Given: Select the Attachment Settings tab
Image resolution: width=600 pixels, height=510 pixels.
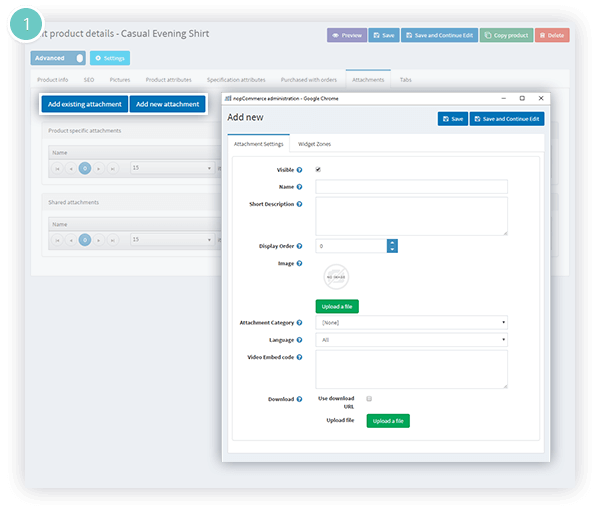Looking at the screenshot, I should tap(259, 144).
